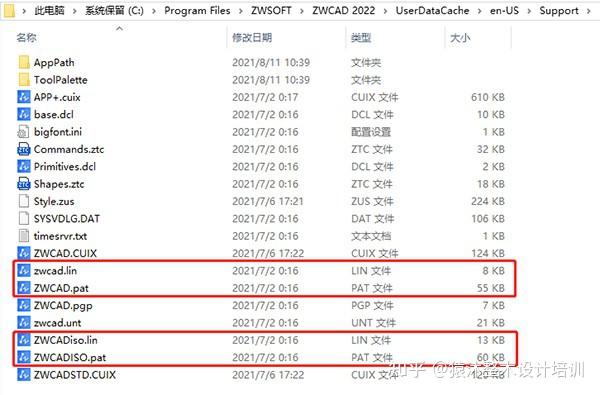The width and height of the screenshot is (600, 395).
Task: Click the ZWCAD.CUIX file icon
Action: click(x=24, y=253)
